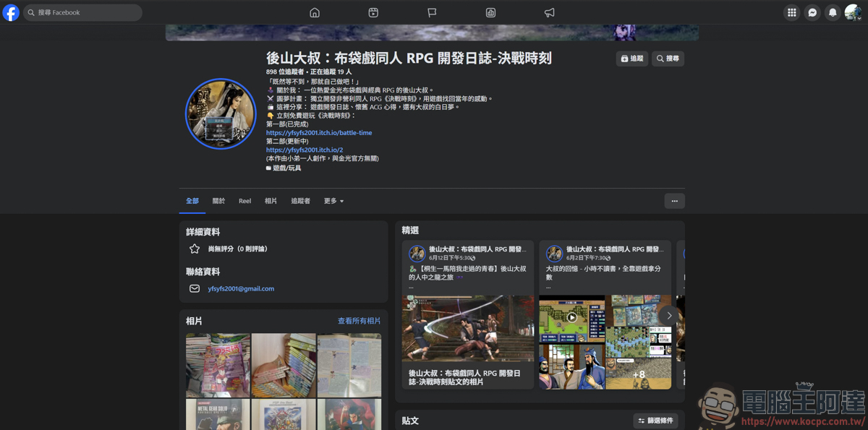Click 尚無評分 (0 則評論) text
The image size is (868, 430).
pyautogui.click(x=238, y=249)
